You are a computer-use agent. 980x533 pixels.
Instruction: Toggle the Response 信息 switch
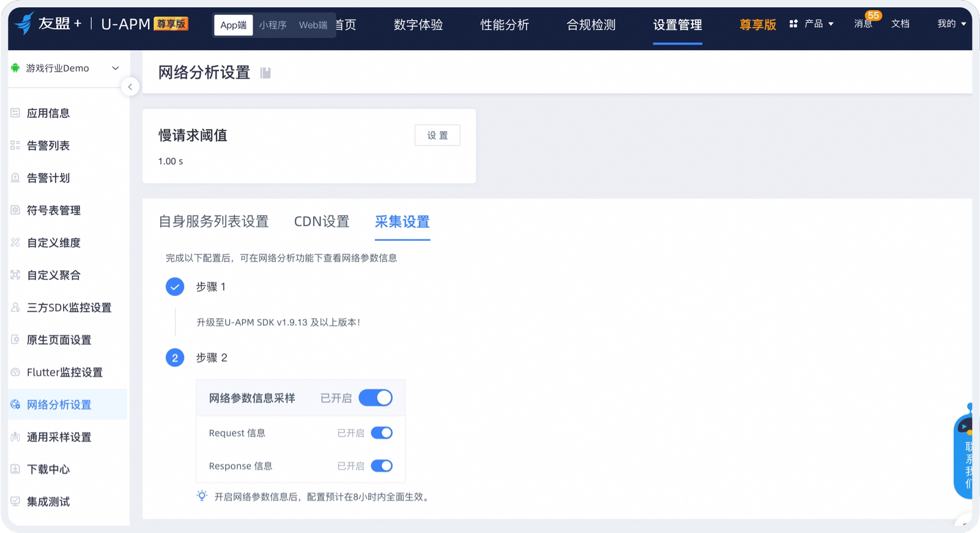382,466
